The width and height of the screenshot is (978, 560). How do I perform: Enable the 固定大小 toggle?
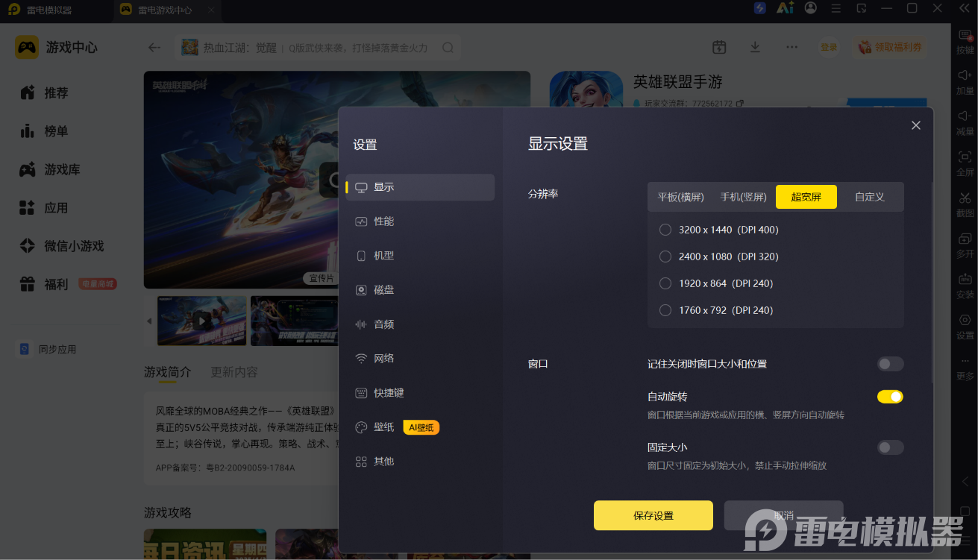click(890, 447)
